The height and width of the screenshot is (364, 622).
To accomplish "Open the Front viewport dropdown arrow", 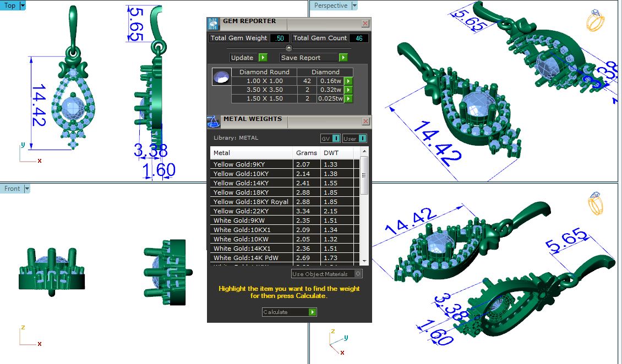I will click(x=27, y=189).
